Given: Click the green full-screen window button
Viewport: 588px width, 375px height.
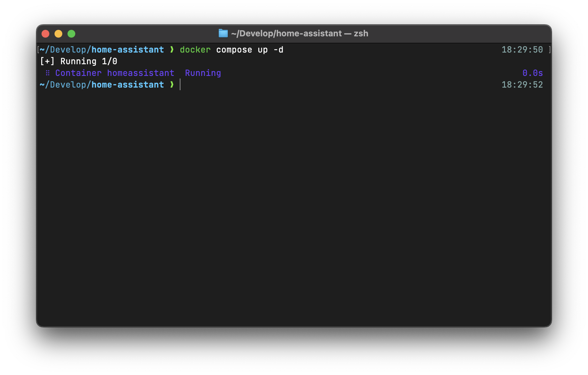Looking at the screenshot, I should pos(71,34).
